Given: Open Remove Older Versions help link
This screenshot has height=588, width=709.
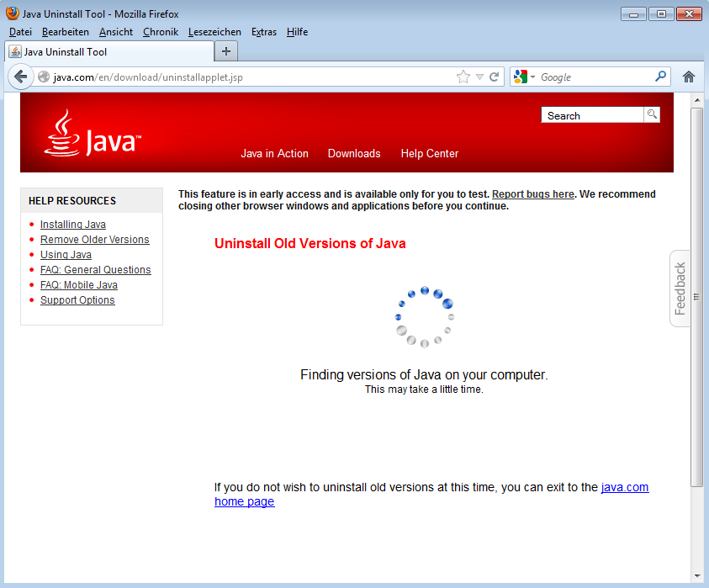Looking at the screenshot, I should pyautogui.click(x=94, y=240).
